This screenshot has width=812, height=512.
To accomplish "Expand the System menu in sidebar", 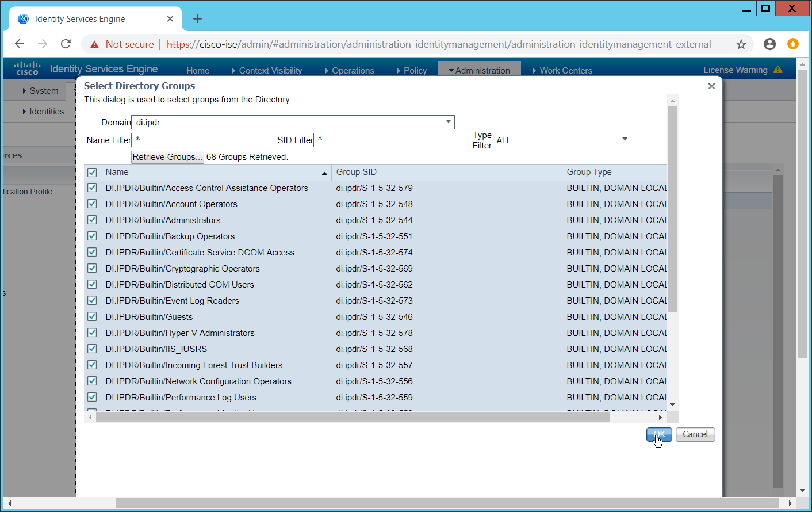I will click(x=40, y=91).
